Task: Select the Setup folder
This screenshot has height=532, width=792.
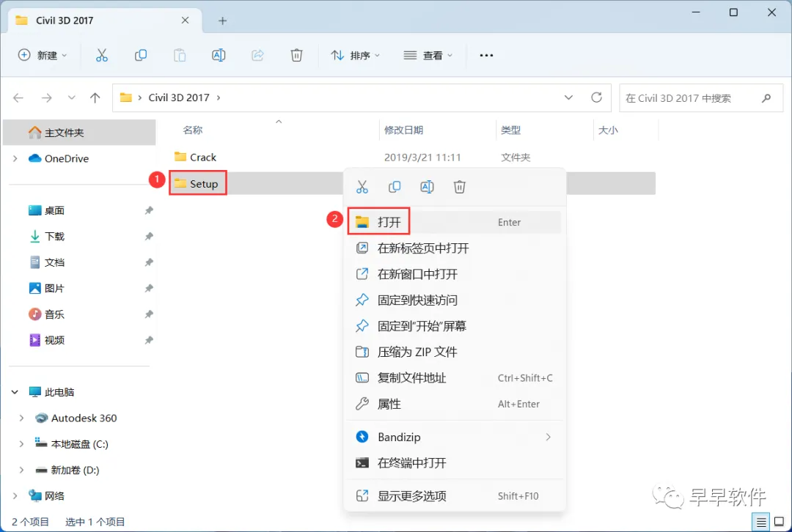Action: (204, 184)
